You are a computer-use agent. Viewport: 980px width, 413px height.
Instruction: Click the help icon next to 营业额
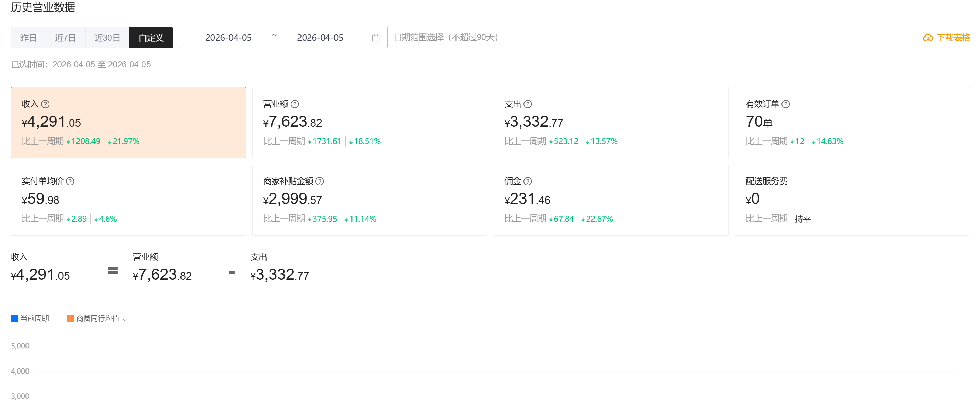point(295,104)
